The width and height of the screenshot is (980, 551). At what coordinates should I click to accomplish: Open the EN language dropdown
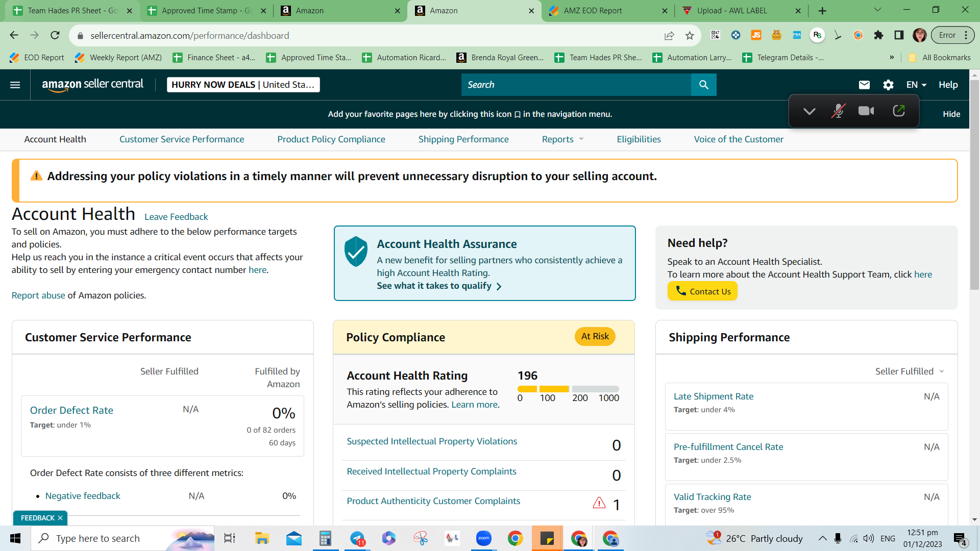pos(916,85)
